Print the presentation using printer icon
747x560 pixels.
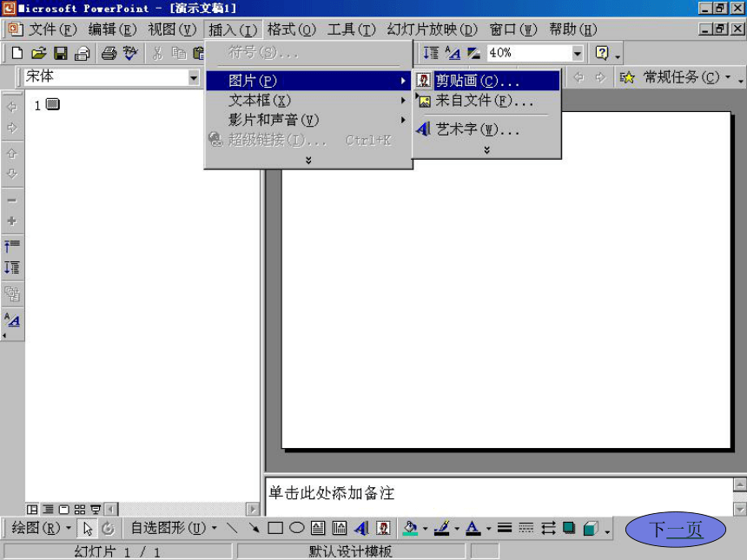(x=109, y=53)
